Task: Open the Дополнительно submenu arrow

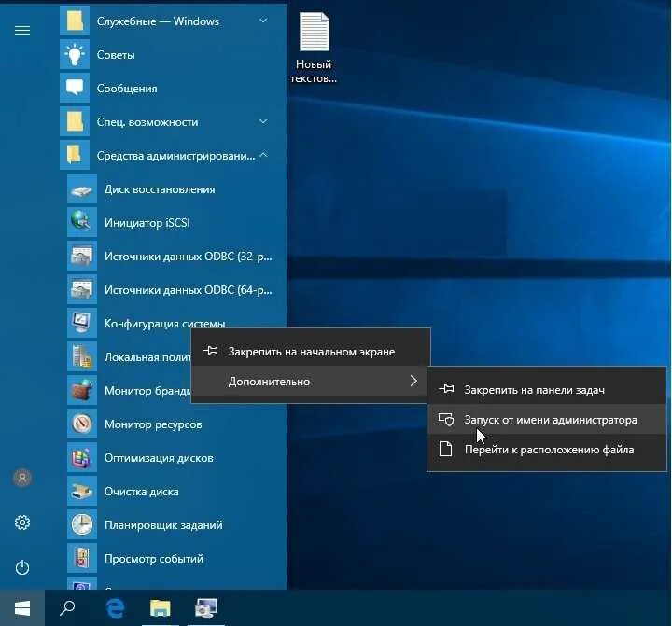Action: [413, 381]
